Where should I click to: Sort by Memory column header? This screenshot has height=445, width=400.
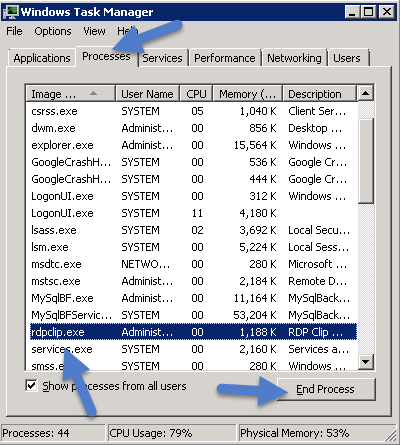(248, 94)
